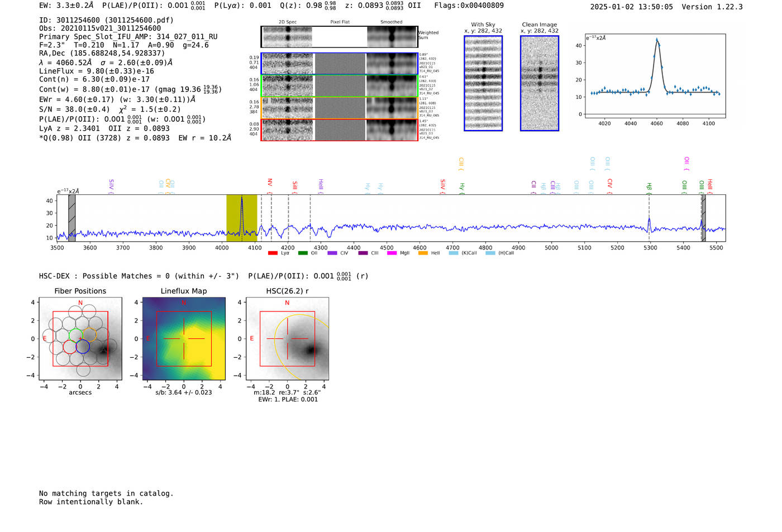Click the Version 1.22.3 text

[x=712, y=7]
